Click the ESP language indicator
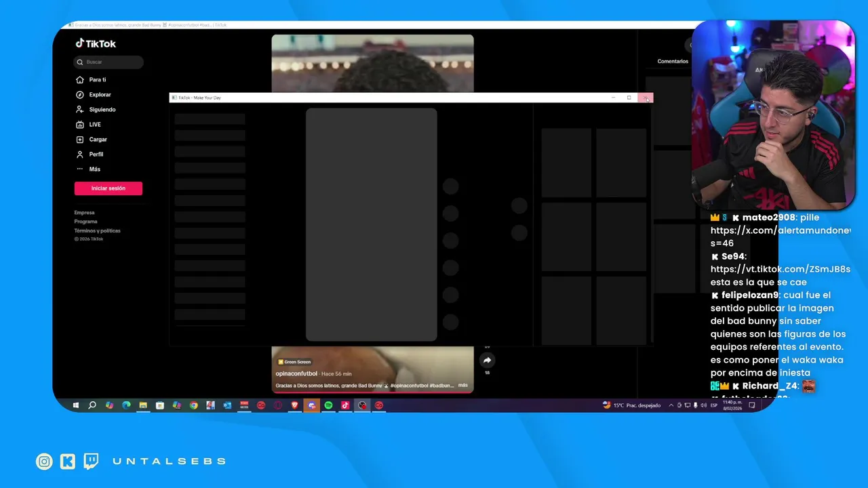Screen dimensions: 868x488 click(714, 405)
